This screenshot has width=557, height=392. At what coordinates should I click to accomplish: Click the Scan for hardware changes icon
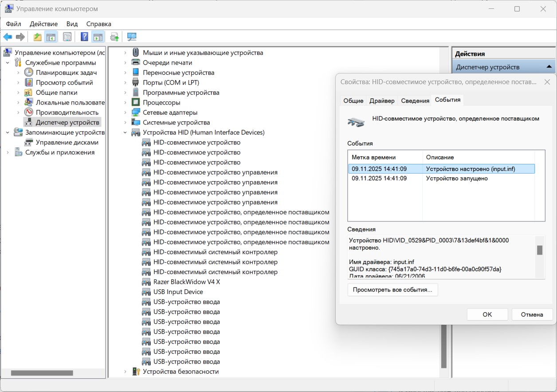click(132, 37)
